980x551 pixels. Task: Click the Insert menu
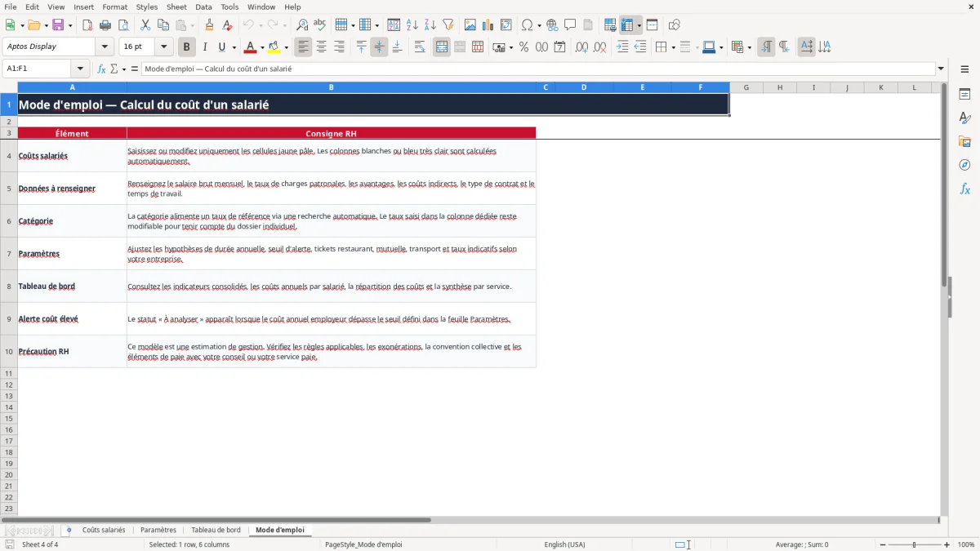tap(83, 7)
